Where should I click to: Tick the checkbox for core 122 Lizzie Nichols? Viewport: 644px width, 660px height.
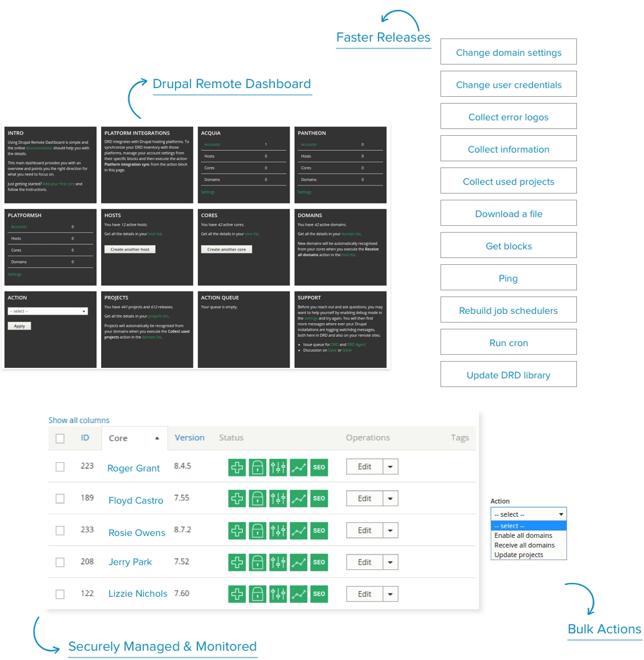tap(60, 594)
